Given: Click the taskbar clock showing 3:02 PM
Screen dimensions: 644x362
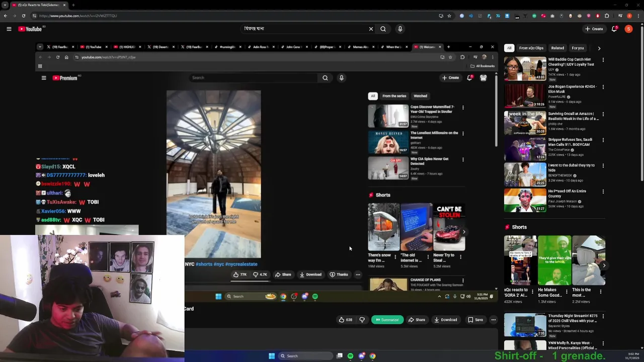Looking at the screenshot, I should [632, 356].
